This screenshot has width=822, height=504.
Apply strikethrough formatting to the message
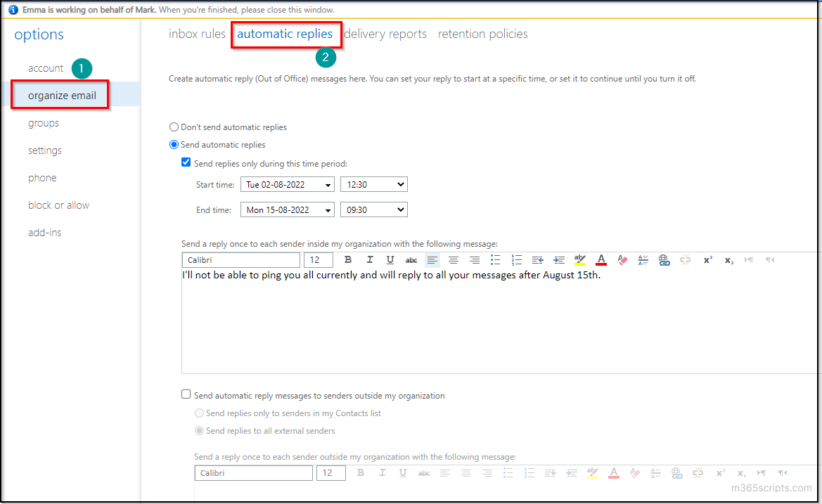point(411,259)
